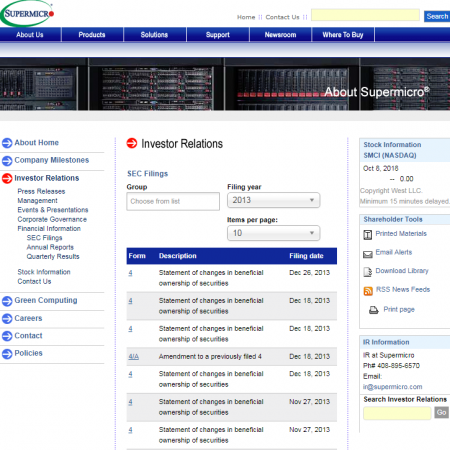Image resolution: width=450 pixels, height=450 pixels.
Task: Click the Go button for investor search
Action: [x=441, y=413]
